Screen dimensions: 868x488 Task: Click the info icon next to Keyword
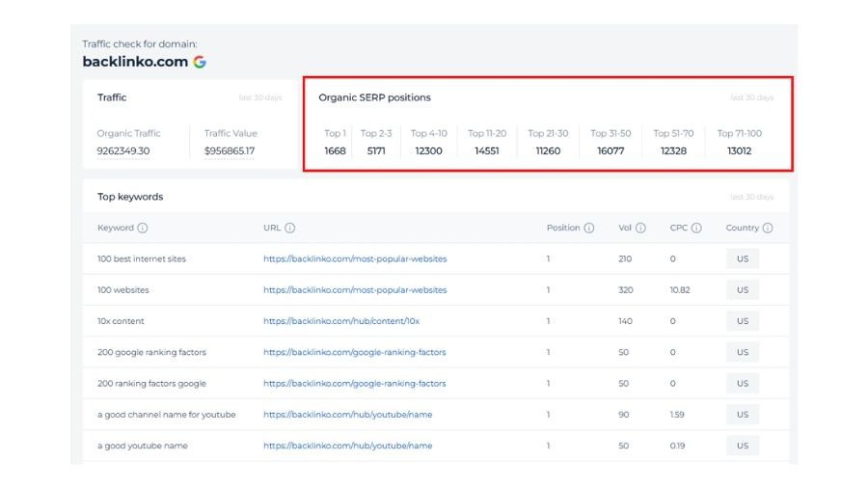pyautogui.click(x=143, y=229)
